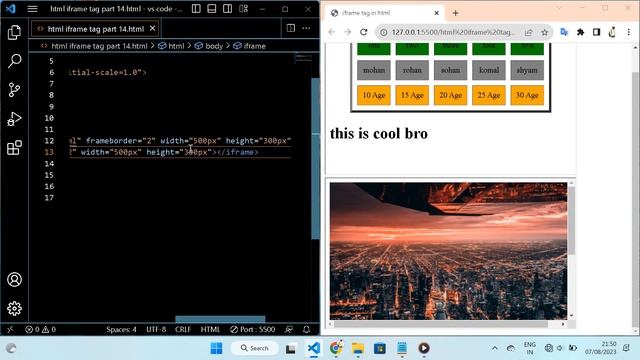The image size is (640, 360).
Task: Open the Search view in VS Code
Action: pos(14,61)
